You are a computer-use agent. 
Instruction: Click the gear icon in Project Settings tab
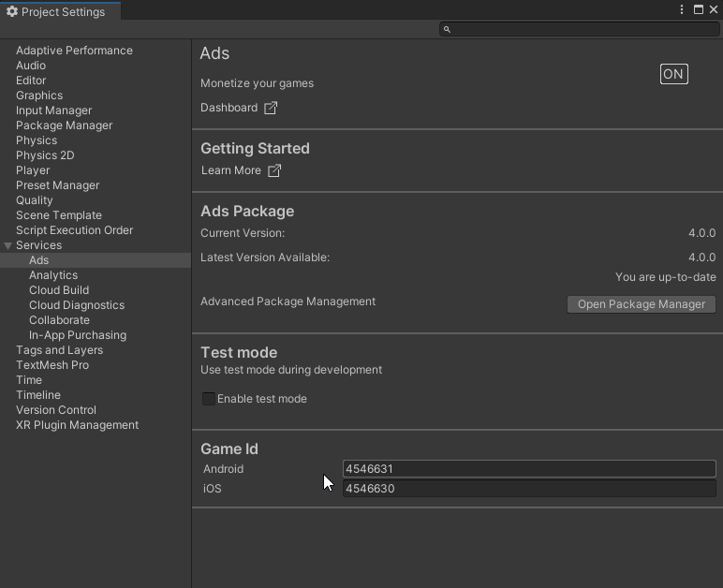tap(12, 11)
